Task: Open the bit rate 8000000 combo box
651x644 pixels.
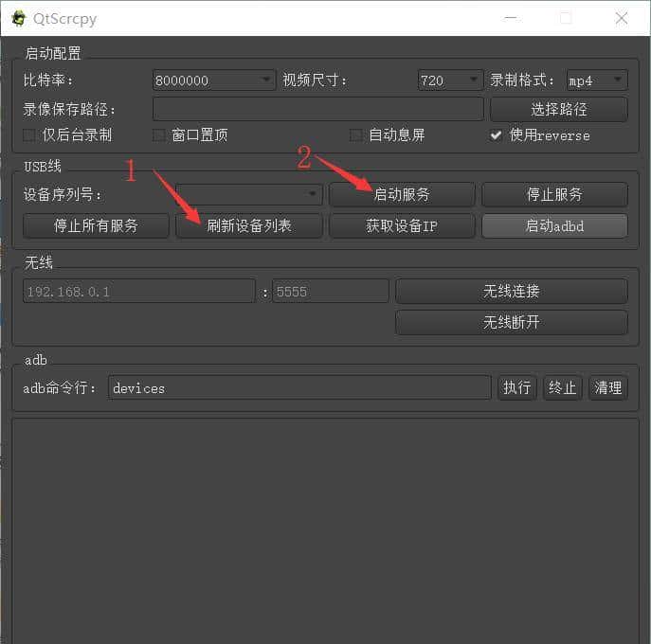Action: click(x=214, y=80)
